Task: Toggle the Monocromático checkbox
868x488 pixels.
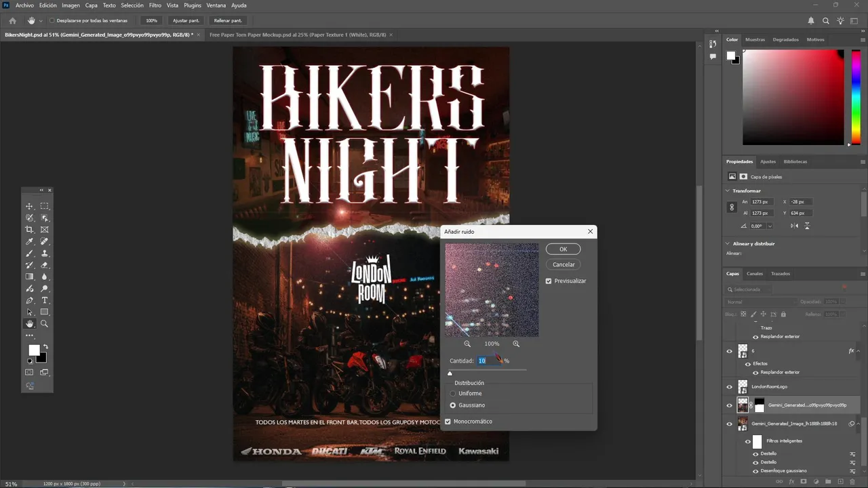Action: (x=448, y=422)
